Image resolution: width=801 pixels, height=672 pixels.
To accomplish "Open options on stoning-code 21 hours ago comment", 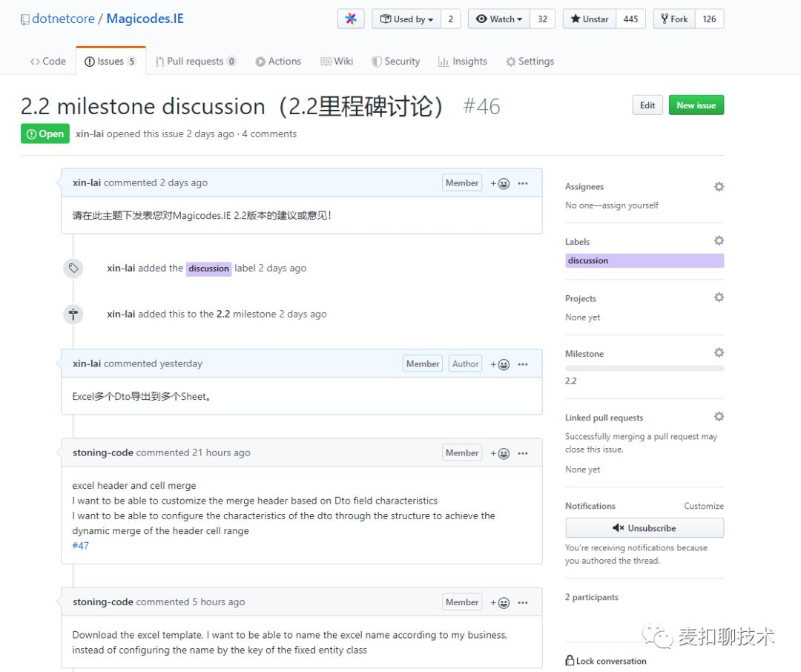I will point(523,452).
